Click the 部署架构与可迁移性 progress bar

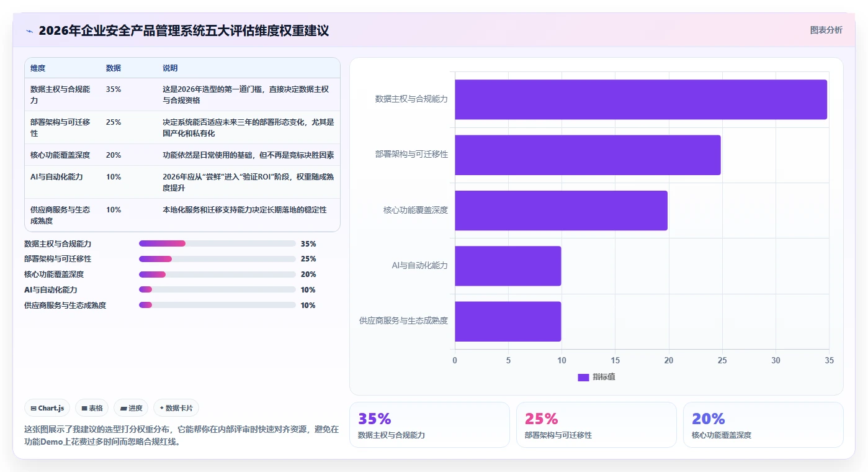coord(217,259)
